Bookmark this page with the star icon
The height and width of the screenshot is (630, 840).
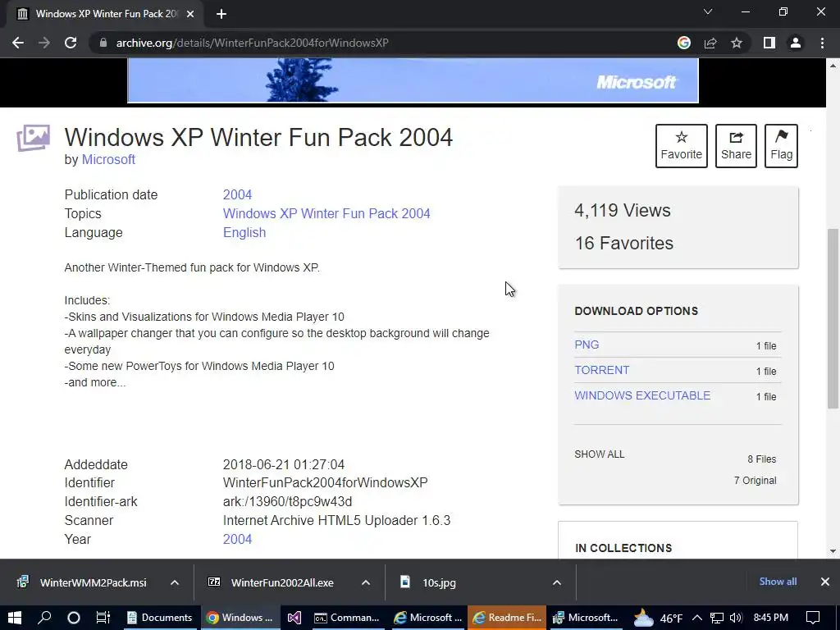[x=737, y=43]
